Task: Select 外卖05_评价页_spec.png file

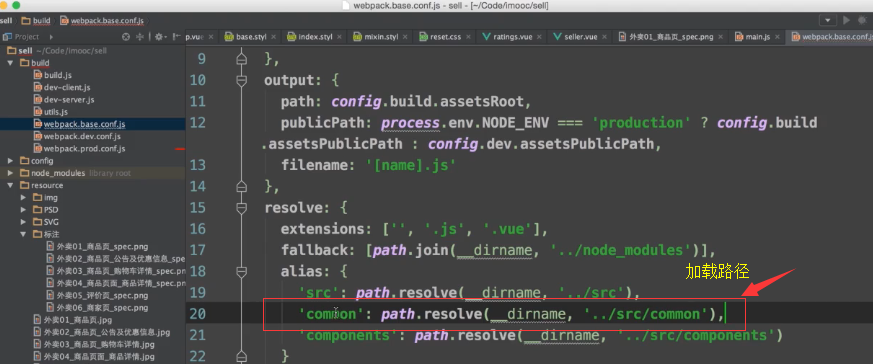Action: (102, 296)
